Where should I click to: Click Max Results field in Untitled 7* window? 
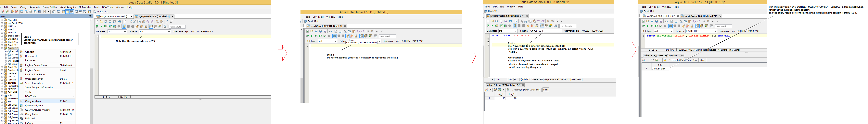point(723,26)
